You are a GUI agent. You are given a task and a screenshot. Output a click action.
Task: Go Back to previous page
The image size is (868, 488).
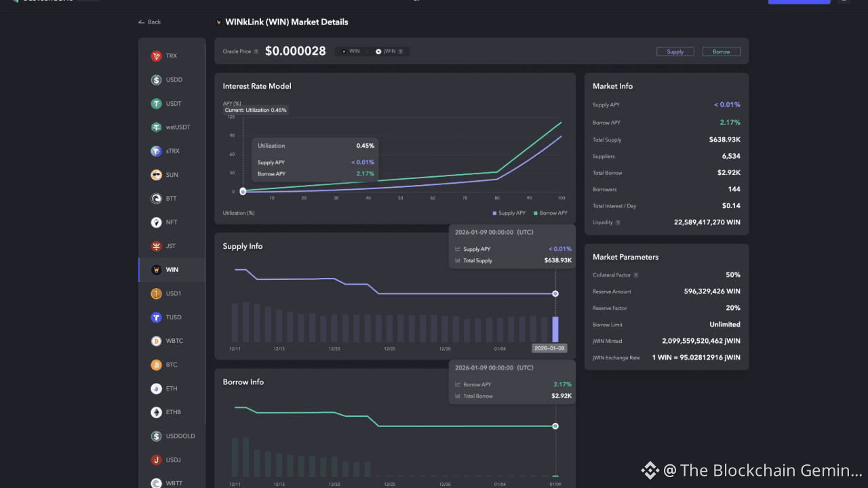point(149,22)
